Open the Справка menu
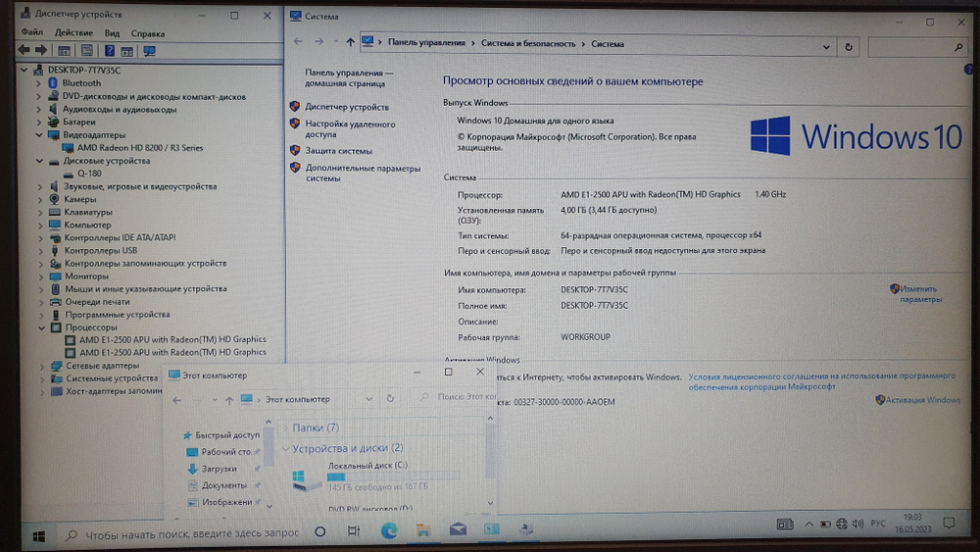Image resolution: width=980 pixels, height=552 pixels. point(148,33)
